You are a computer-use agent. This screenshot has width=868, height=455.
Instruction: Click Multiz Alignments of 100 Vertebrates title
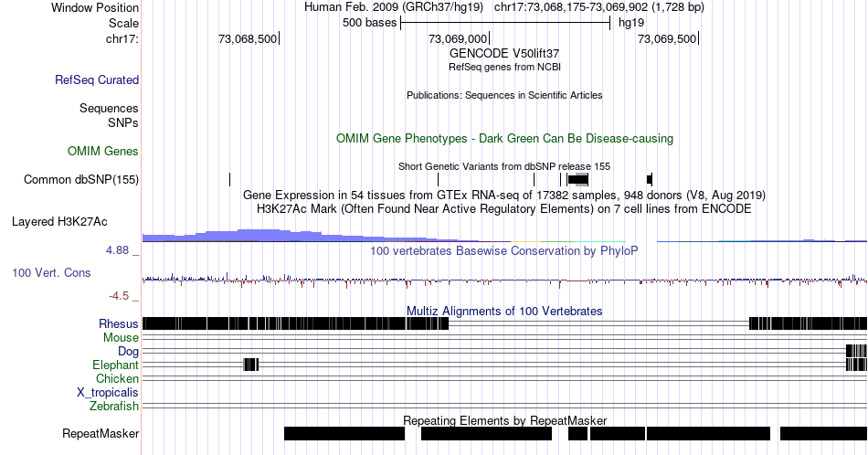click(504, 311)
